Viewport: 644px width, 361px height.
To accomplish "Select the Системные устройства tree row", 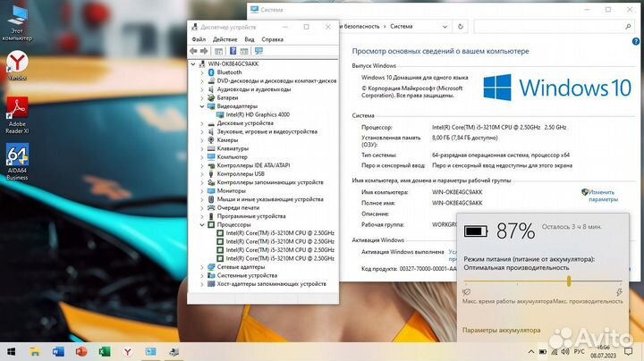I will (247, 275).
